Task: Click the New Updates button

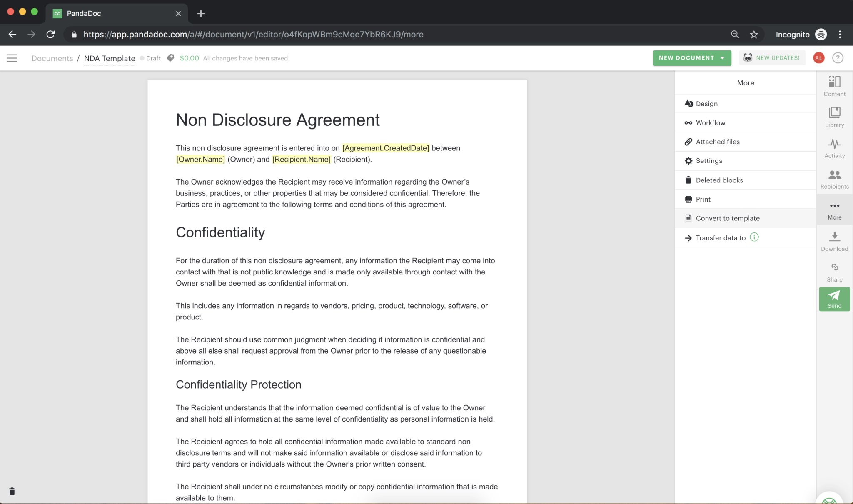Action: point(772,58)
